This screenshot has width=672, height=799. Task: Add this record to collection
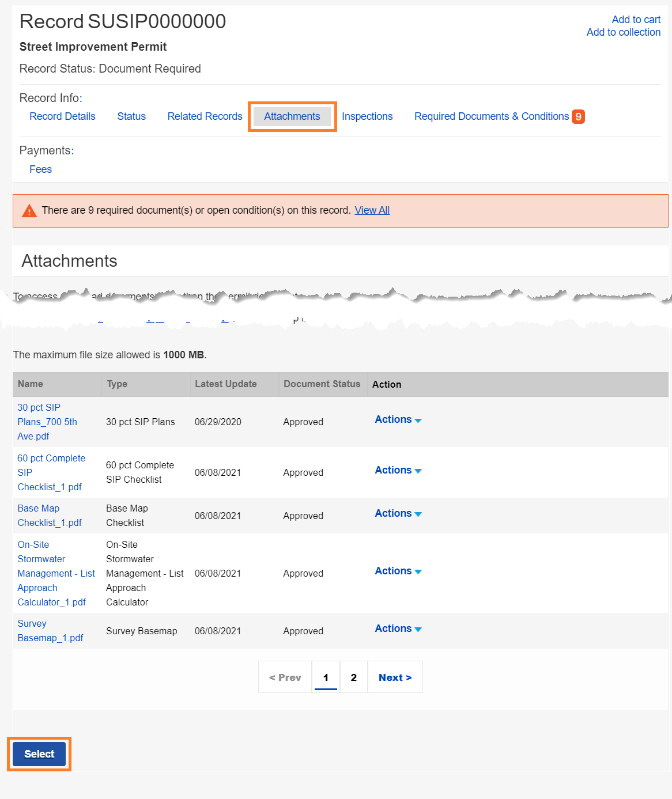624,32
